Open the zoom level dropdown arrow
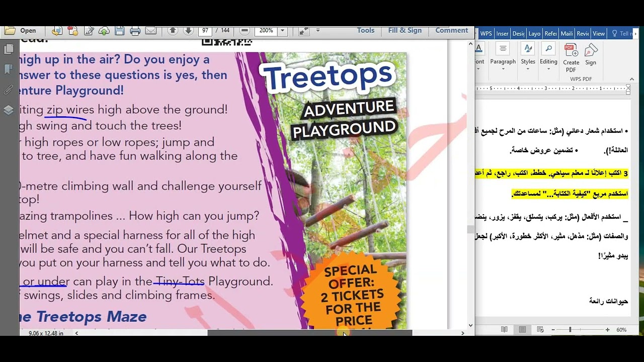Image resolution: width=644 pixels, height=362 pixels. tap(282, 31)
